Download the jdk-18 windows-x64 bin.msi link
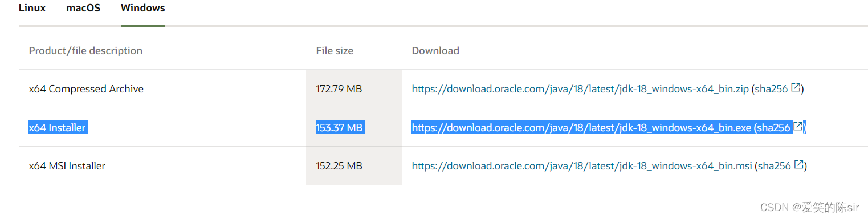868x218 pixels. coord(582,166)
